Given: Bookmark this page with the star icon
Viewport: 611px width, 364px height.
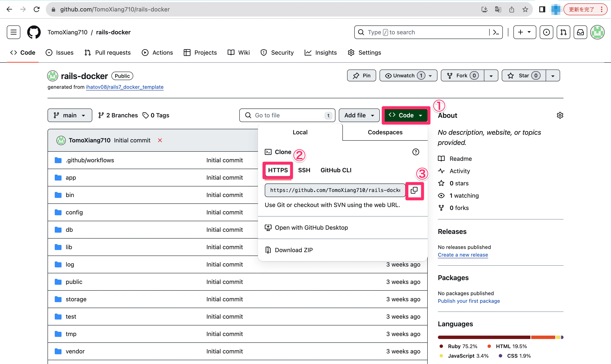Looking at the screenshot, I should 525,9.
